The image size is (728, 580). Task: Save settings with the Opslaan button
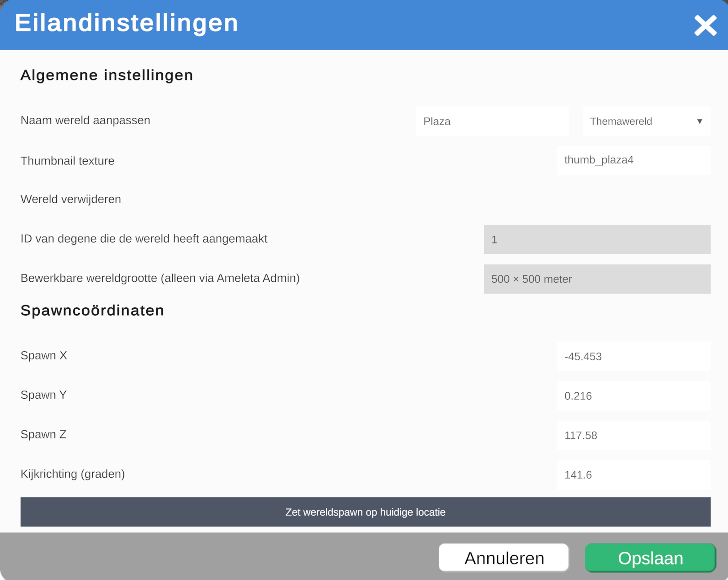tap(650, 558)
